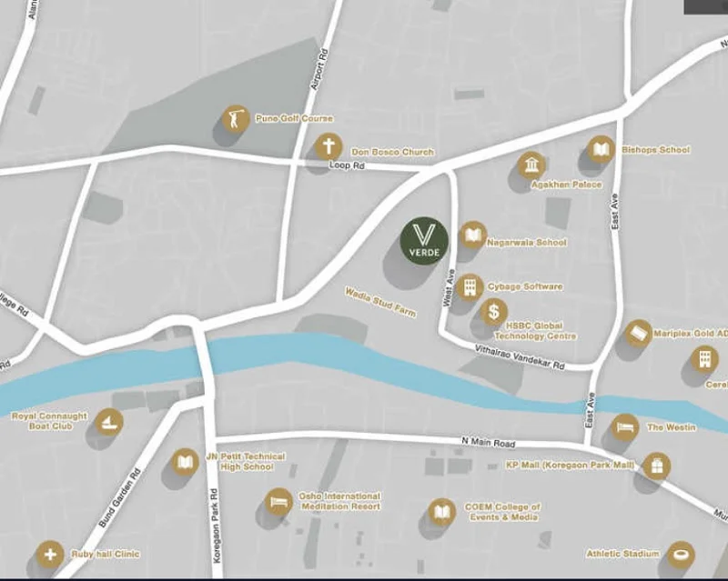This screenshot has height=581, width=728.
Task: Open the Cybage Software office icon
Action: (x=470, y=287)
